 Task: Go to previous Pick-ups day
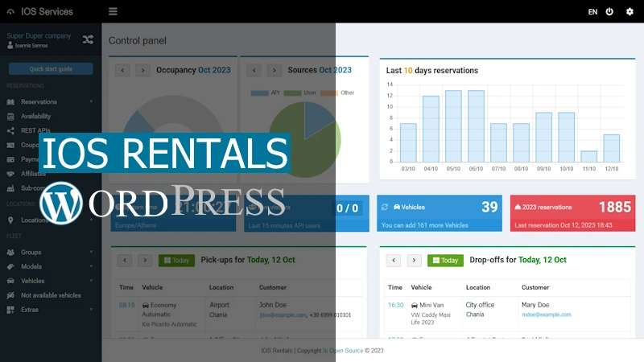click(x=125, y=260)
